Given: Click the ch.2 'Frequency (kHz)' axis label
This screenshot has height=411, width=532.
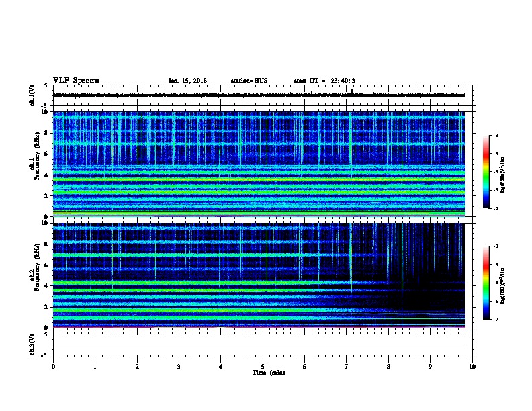Looking at the screenshot, I should tap(37, 267).
